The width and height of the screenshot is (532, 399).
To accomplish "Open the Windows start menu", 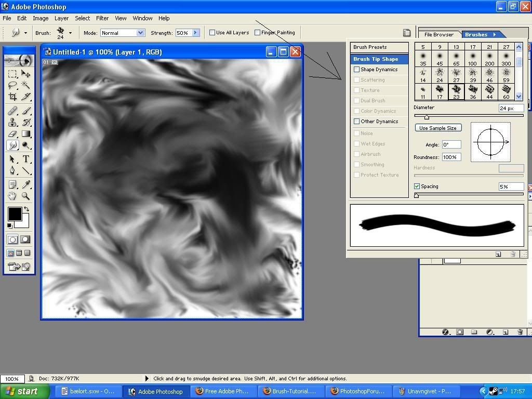I will 24,392.
